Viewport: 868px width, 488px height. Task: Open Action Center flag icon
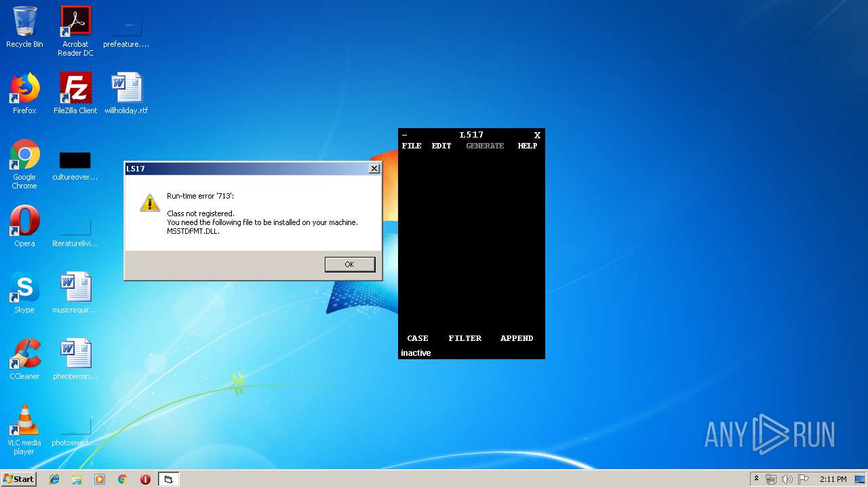click(804, 479)
